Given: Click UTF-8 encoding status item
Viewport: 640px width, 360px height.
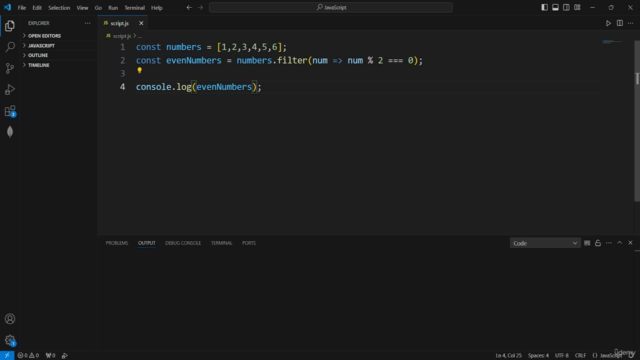Looking at the screenshot, I should click(562, 356).
